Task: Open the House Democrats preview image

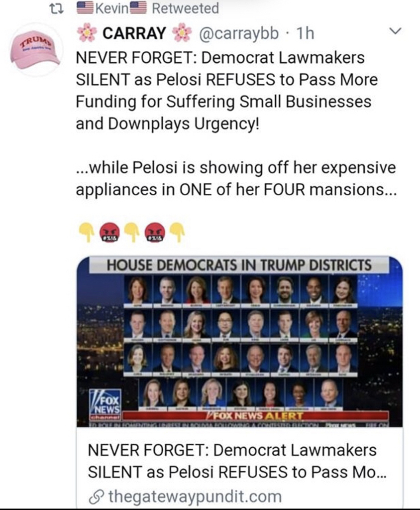Action: pos(239,342)
